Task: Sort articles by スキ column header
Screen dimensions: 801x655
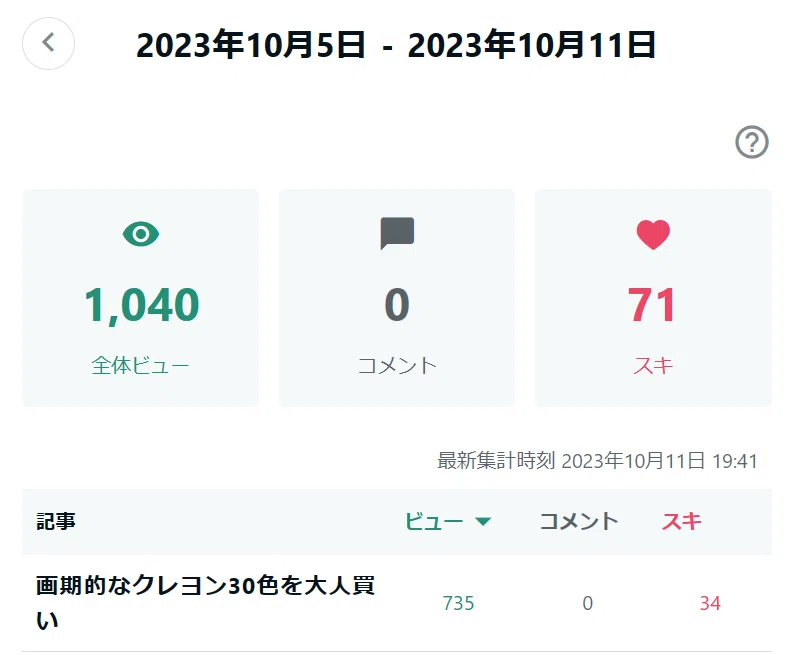Action: 681,521
